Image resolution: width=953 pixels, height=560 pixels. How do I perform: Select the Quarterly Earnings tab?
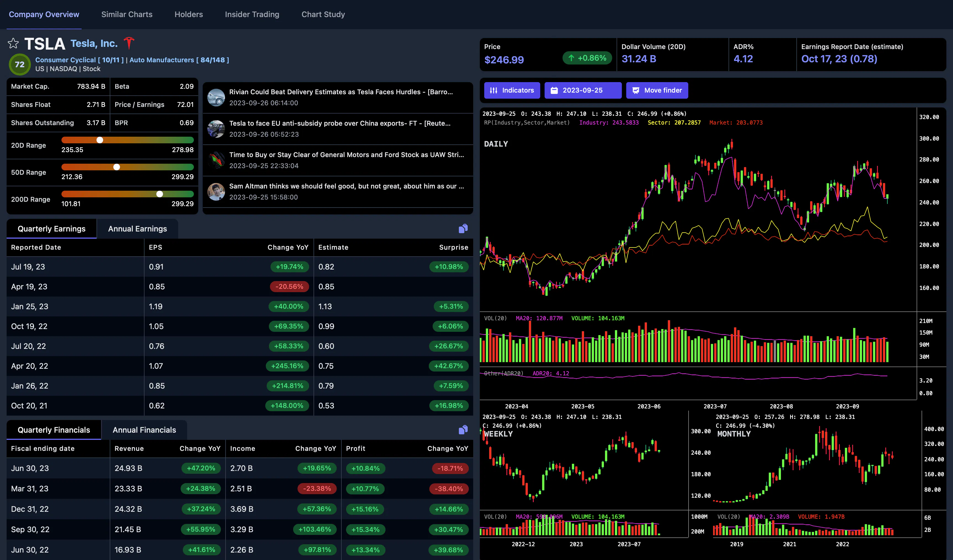tap(52, 229)
